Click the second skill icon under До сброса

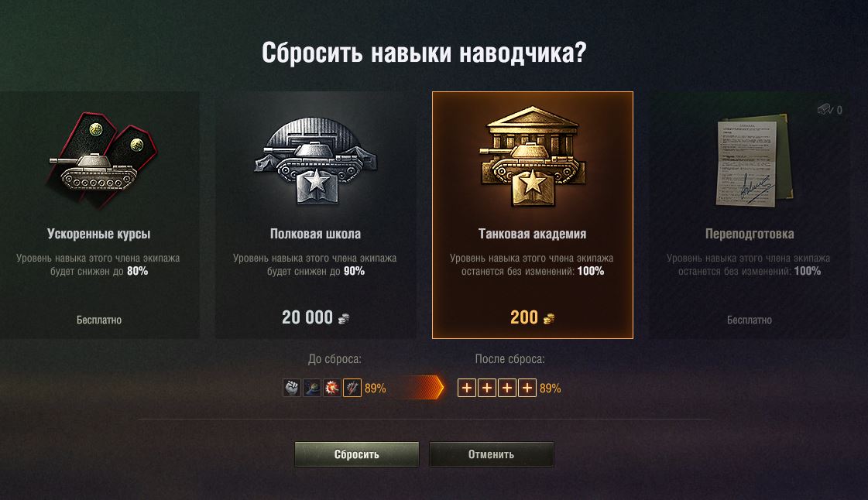click(x=312, y=388)
